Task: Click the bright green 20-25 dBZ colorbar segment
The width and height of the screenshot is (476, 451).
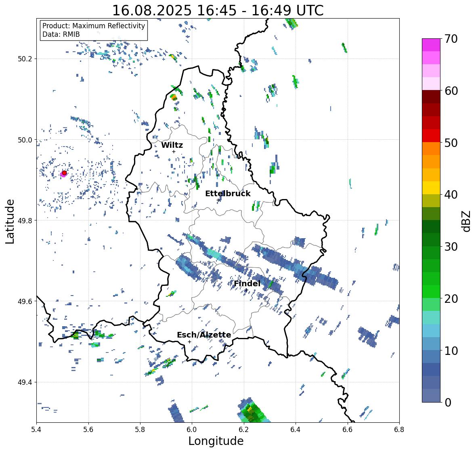Action: click(431, 285)
